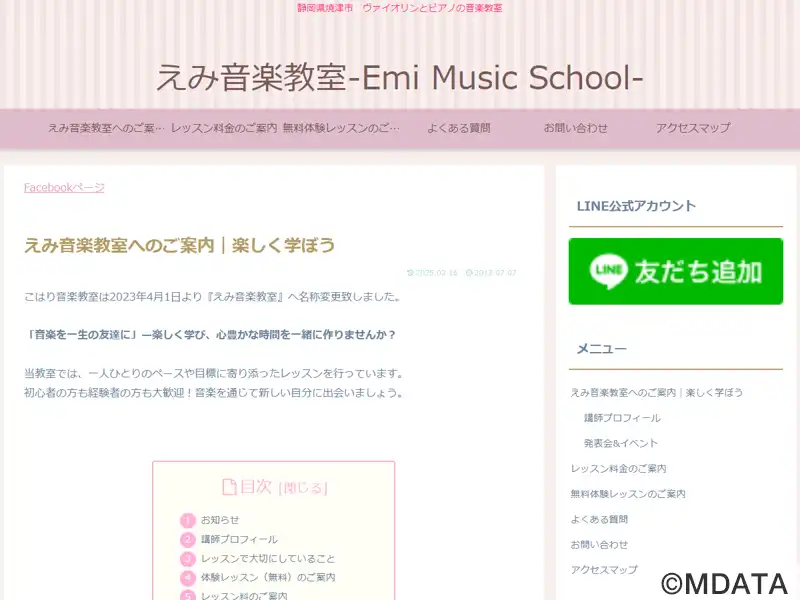The height and width of the screenshot is (600, 800).
Task: Jump to レッスン料のご案内 in the contents
Action: (244, 595)
